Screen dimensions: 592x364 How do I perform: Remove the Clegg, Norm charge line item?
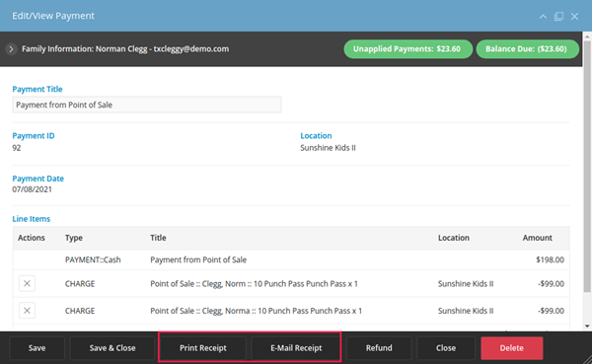point(27,283)
